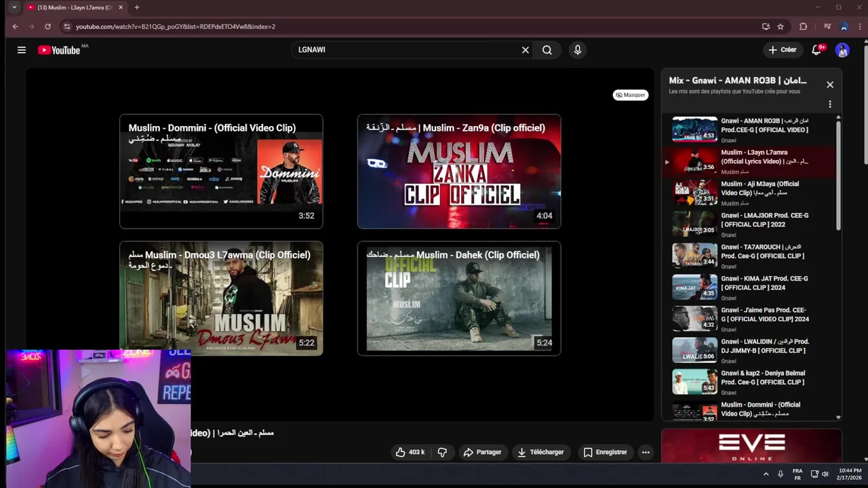The height and width of the screenshot is (488, 868).
Task: Open more actions beside Enregistrer
Action: [x=646, y=452]
